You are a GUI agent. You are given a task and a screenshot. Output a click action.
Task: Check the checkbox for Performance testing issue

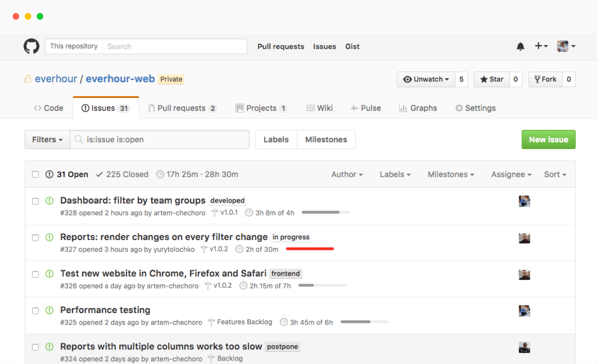tap(35, 311)
